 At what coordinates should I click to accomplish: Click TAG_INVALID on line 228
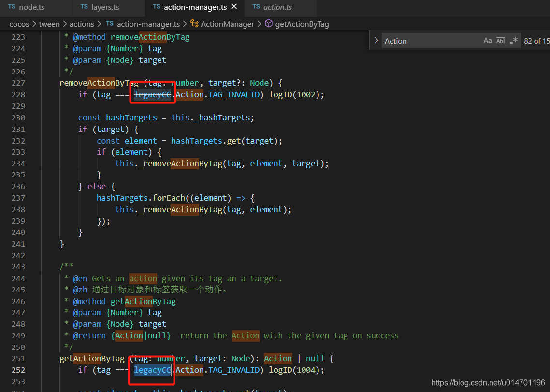point(233,94)
